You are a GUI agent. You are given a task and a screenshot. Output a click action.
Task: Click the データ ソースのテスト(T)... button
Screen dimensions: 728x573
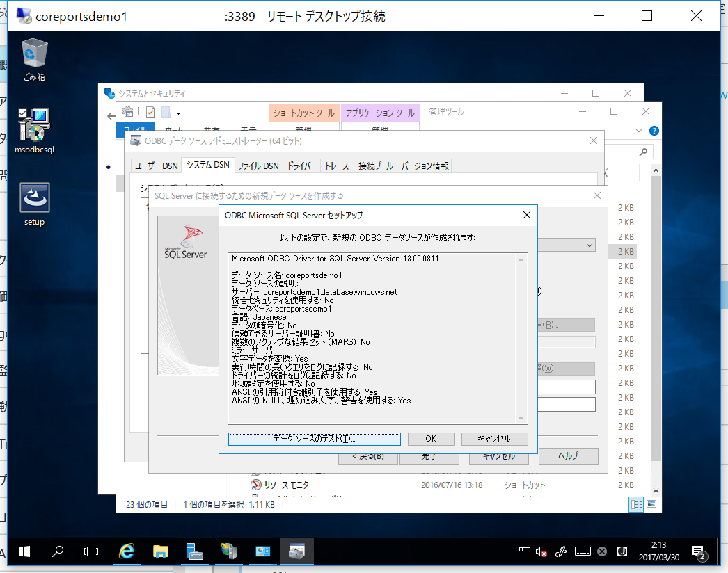tap(315, 439)
